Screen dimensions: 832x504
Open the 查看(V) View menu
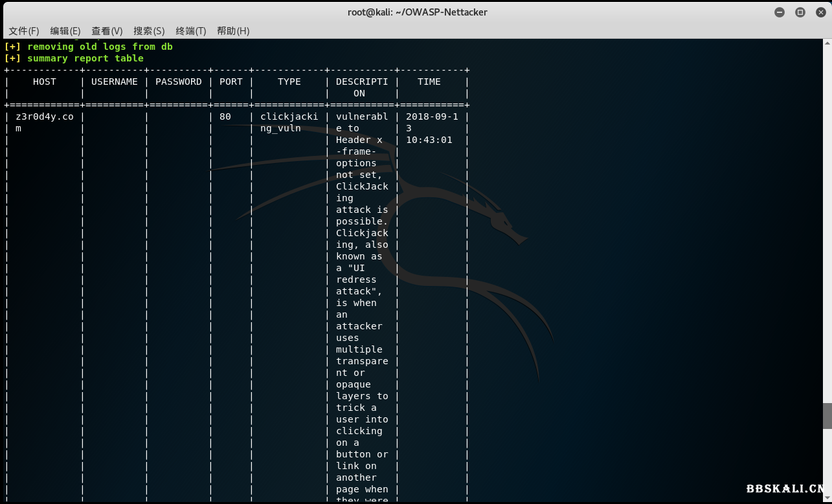(x=107, y=30)
